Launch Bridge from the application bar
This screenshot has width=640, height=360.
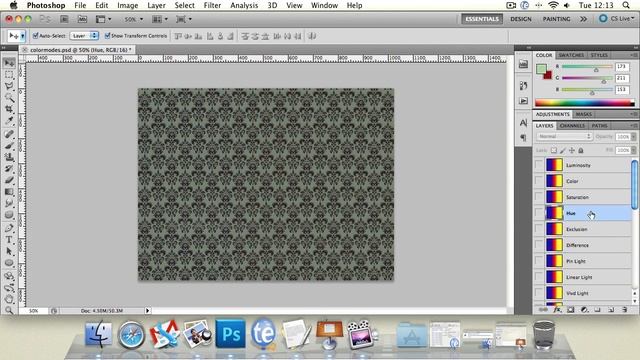pyautogui.click(x=64, y=19)
